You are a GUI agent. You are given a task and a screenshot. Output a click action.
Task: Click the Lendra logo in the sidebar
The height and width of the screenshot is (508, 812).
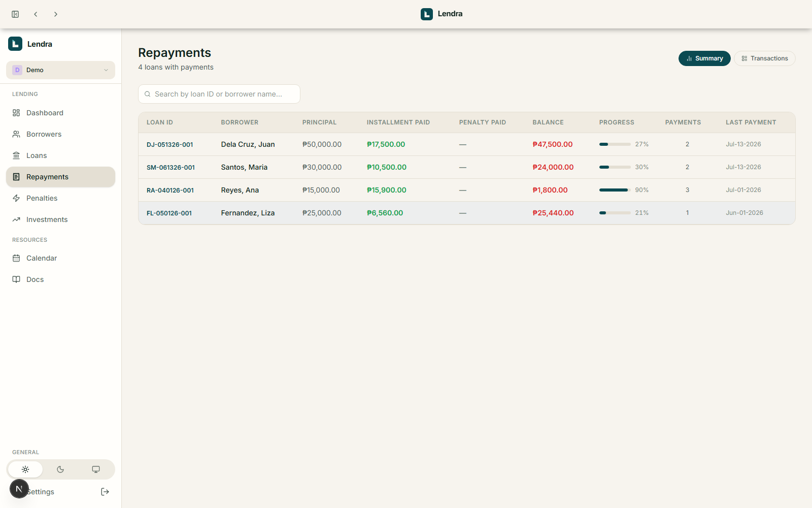pos(15,44)
